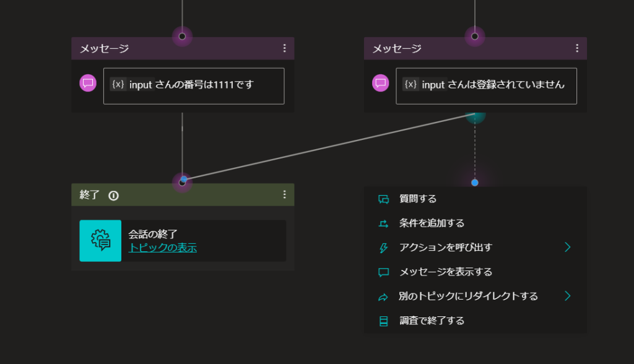Click the teal 会話の終了 gear icon
Image resolution: width=634 pixels, height=364 pixels.
pos(100,241)
